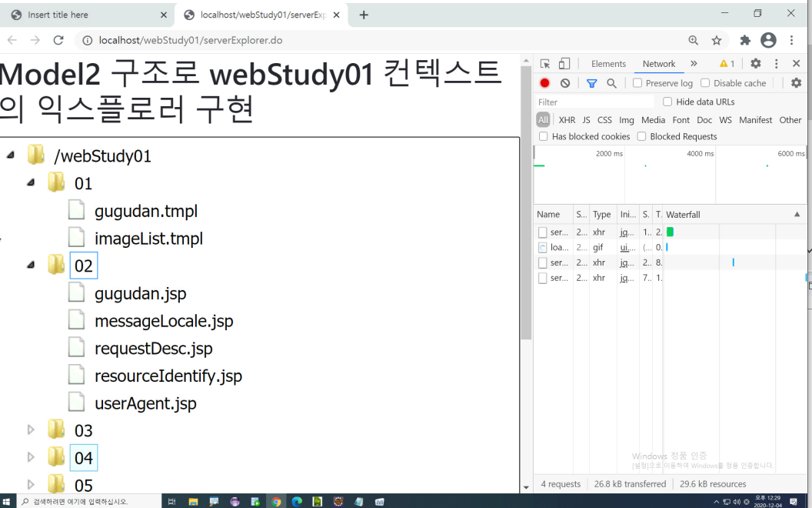The height and width of the screenshot is (508, 812).
Task: Select the XHR request filter tab
Action: point(567,119)
